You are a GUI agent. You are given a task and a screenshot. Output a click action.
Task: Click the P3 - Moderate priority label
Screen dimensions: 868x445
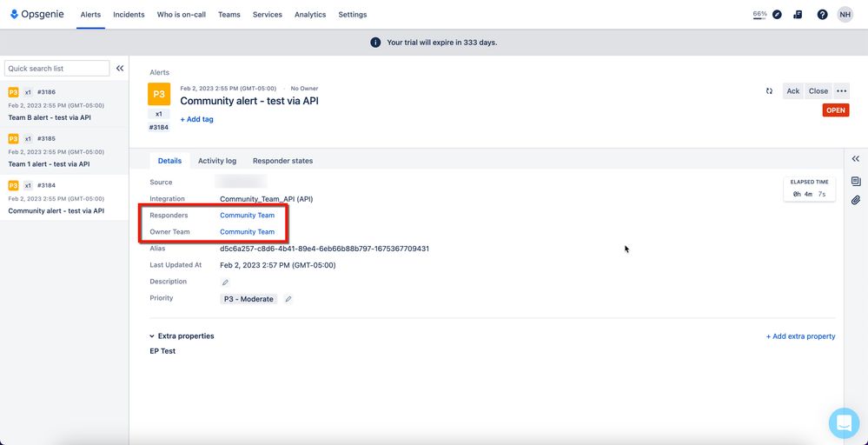point(248,299)
